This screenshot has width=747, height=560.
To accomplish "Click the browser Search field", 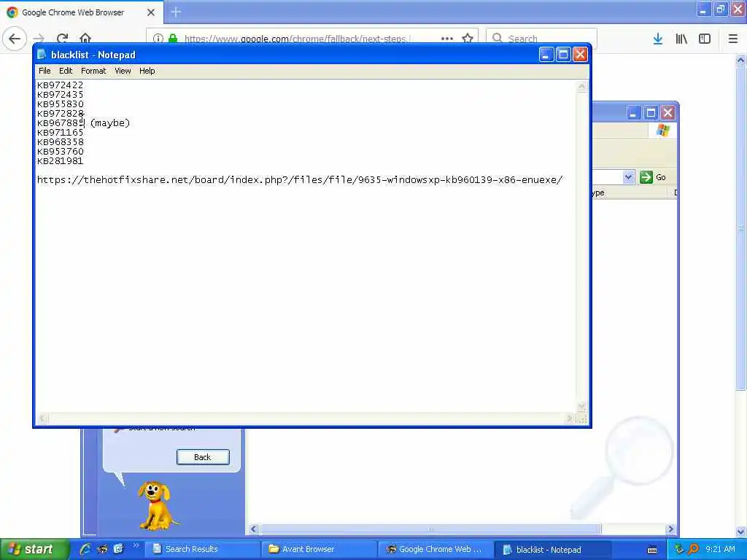I will pyautogui.click(x=541, y=39).
